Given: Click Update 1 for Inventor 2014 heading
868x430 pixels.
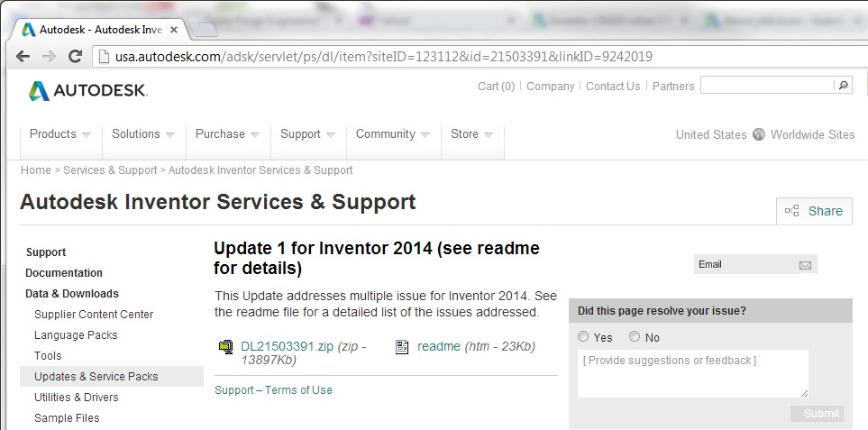Looking at the screenshot, I should pos(377,258).
